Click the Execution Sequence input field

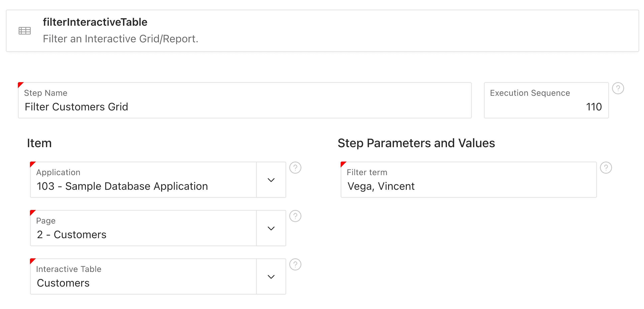[x=546, y=100]
